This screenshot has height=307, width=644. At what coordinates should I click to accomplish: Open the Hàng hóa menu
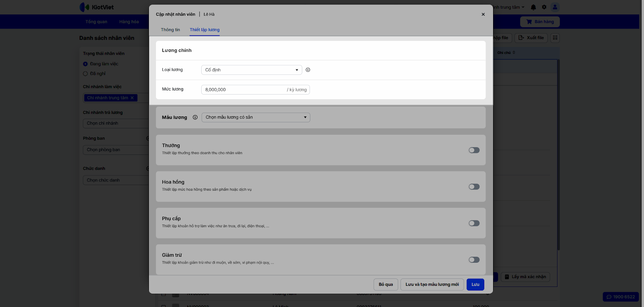click(x=129, y=22)
